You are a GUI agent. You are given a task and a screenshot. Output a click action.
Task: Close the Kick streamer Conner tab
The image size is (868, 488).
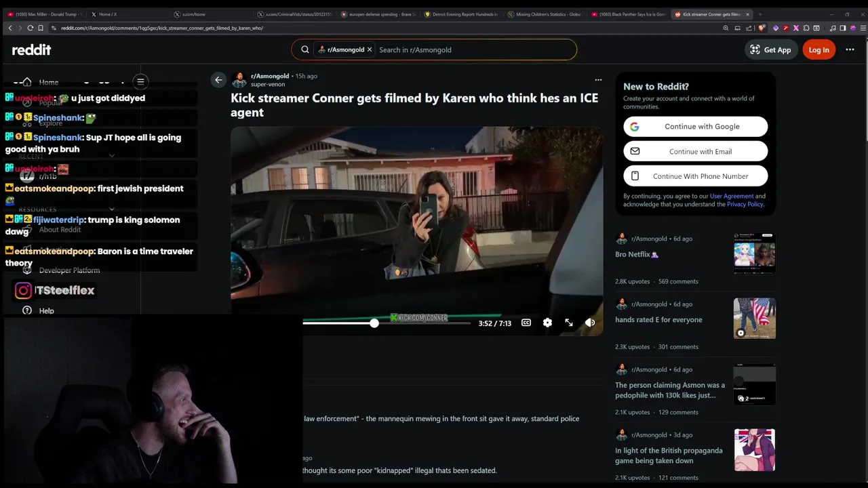pyautogui.click(x=748, y=14)
